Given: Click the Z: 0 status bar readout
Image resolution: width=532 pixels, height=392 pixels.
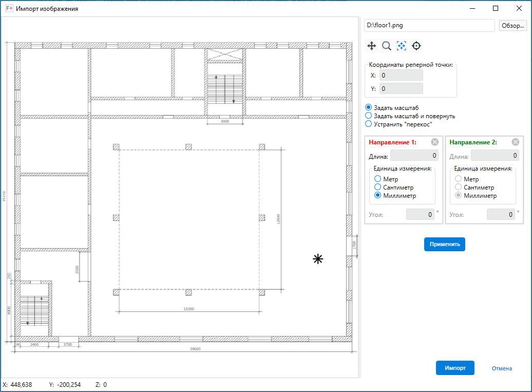Looking at the screenshot, I should click(x=101, y=384).
